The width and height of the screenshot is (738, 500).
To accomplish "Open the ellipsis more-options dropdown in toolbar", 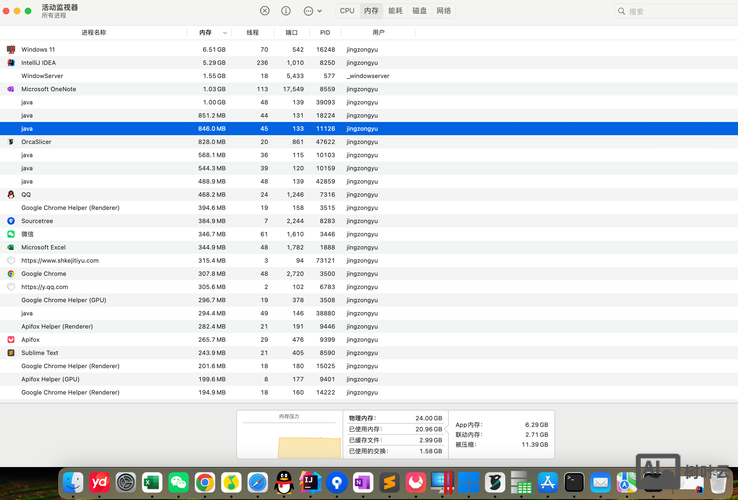I will coord(311,11).
